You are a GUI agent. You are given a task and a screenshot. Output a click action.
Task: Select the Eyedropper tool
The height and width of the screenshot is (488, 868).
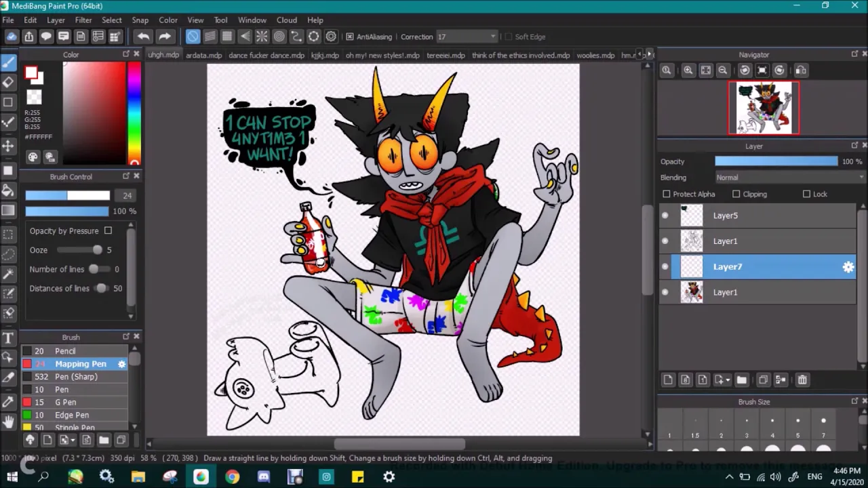point(8,401)
